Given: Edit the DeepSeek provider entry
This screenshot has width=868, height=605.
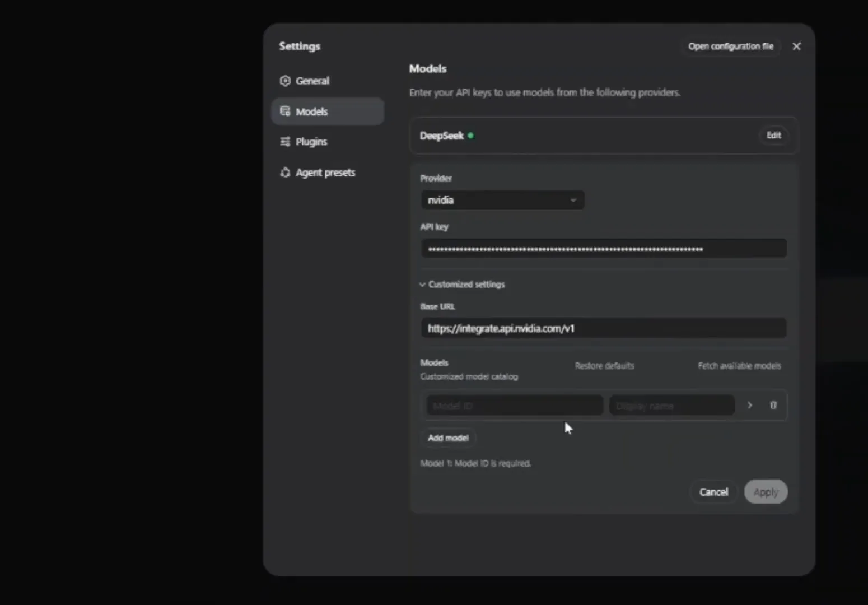Looking at the screenshot, I should tap(773, 136).
